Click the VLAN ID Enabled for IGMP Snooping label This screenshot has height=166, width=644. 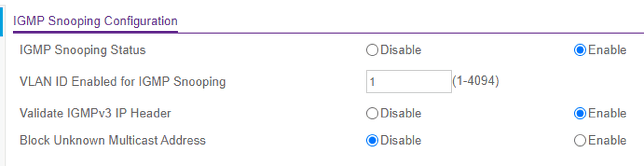coord(122,82)
